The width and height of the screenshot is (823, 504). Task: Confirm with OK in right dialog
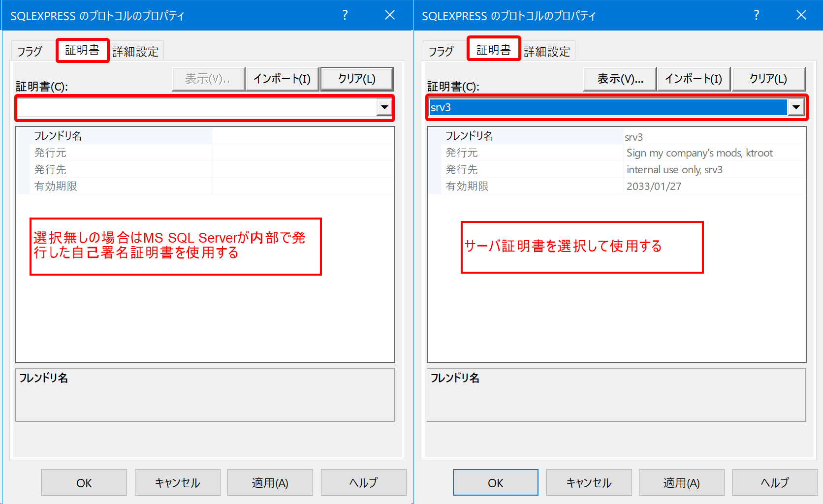coord(496,482)
